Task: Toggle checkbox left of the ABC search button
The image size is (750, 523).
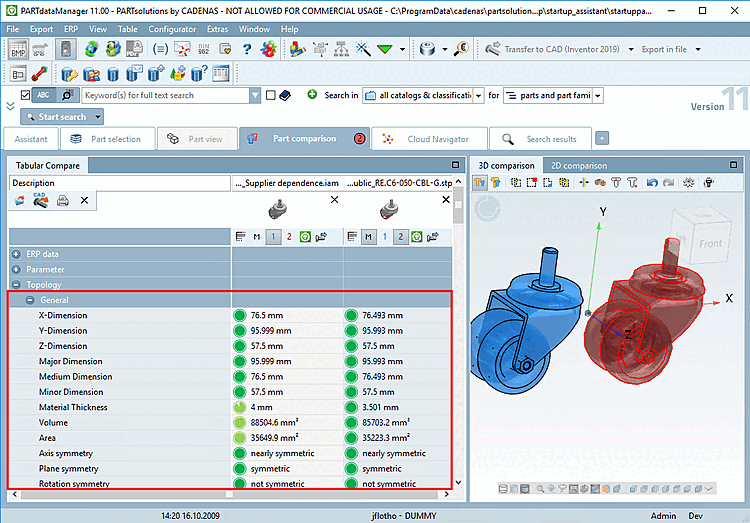Action: (x=25, y=95)
